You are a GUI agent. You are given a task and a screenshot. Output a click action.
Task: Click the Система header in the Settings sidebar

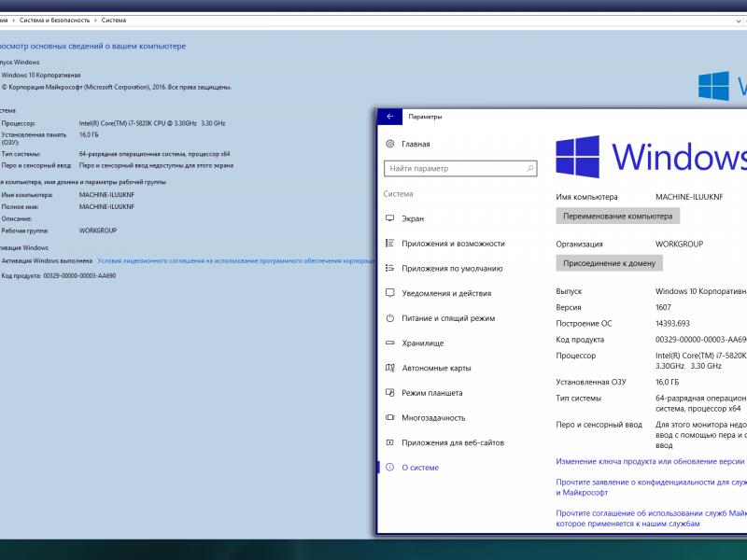[399, 194]
